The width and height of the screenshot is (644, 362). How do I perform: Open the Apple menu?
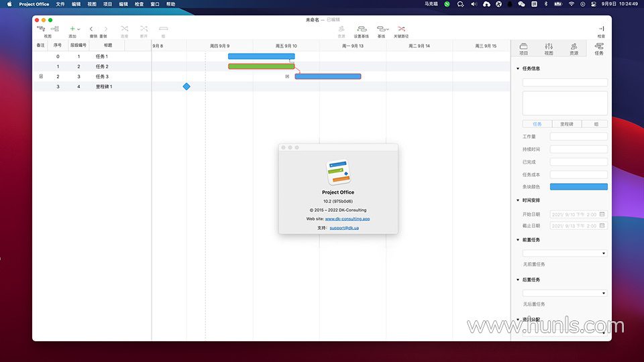tap(9, 4)
